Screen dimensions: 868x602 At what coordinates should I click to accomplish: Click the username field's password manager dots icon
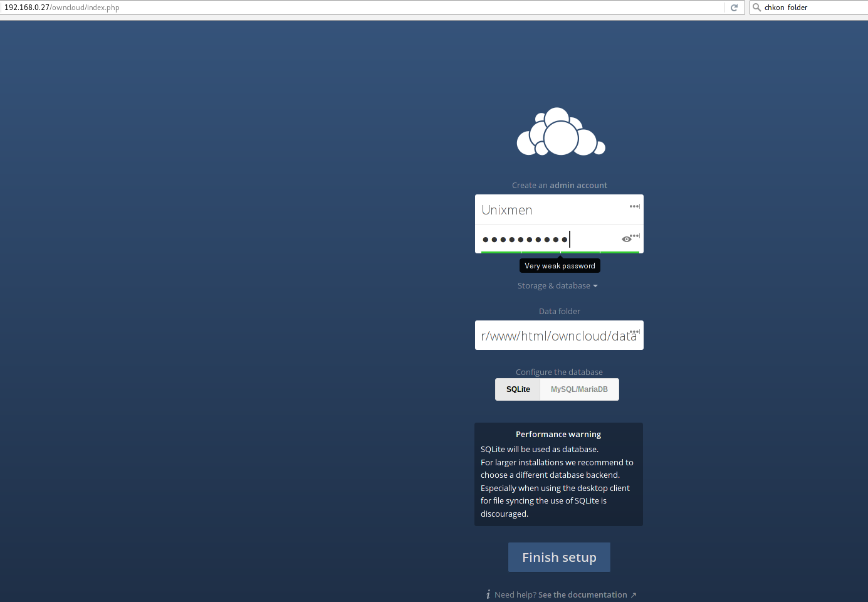634,206
